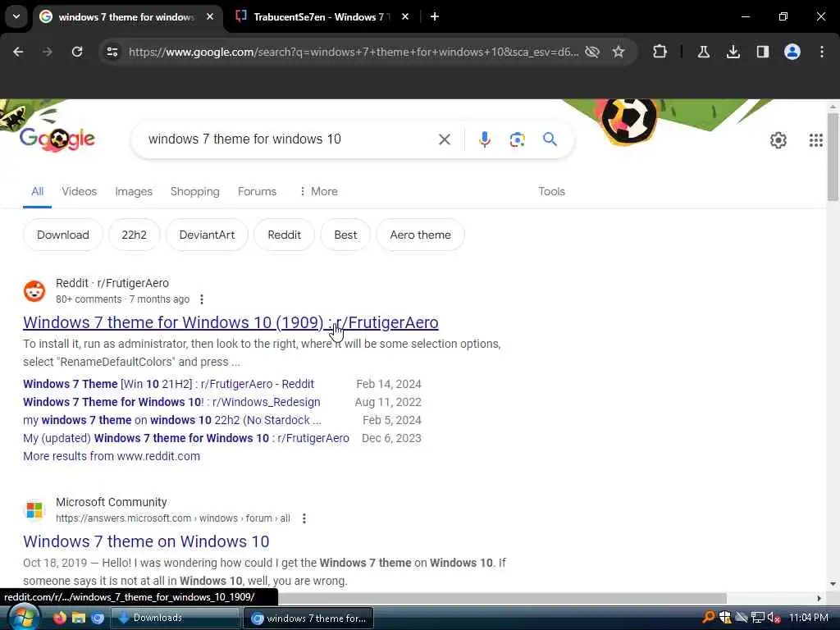Image resolution: width=840 pixels, height=630 pixels.
Task: Reload the current page
Action: click(x=77, y=52)
